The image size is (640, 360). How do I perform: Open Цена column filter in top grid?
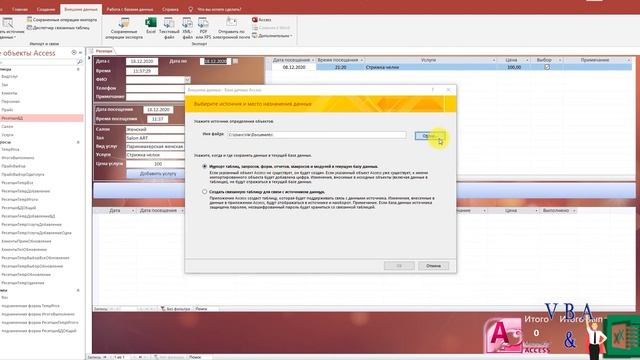(527, 60)
